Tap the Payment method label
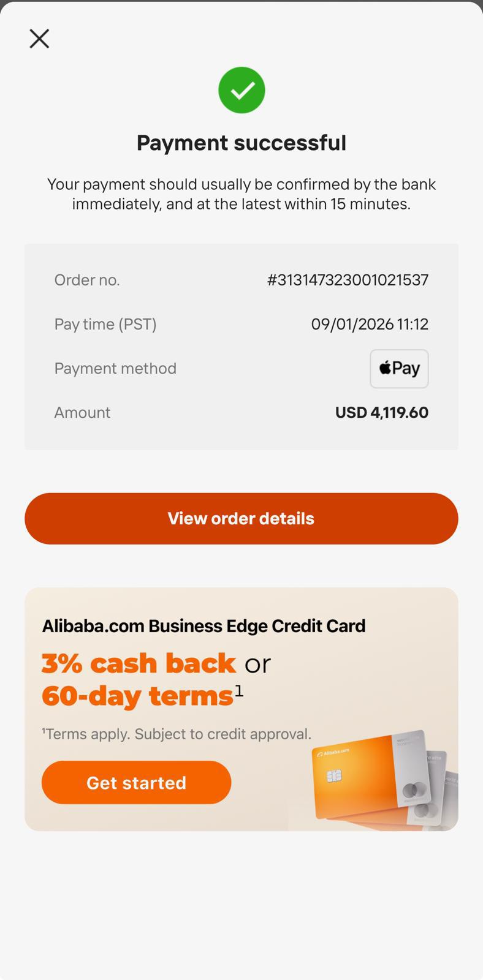 click(x=115, y=368)
